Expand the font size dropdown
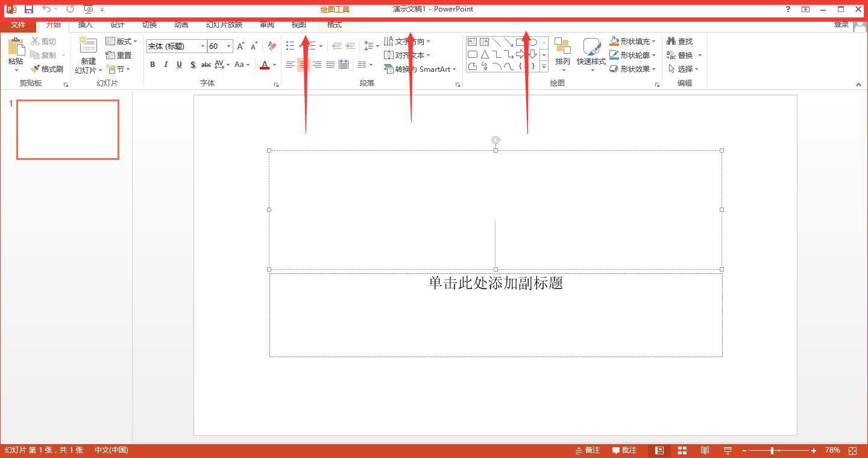Viewport: 868px width, 458px height. (x=228, y=46)
